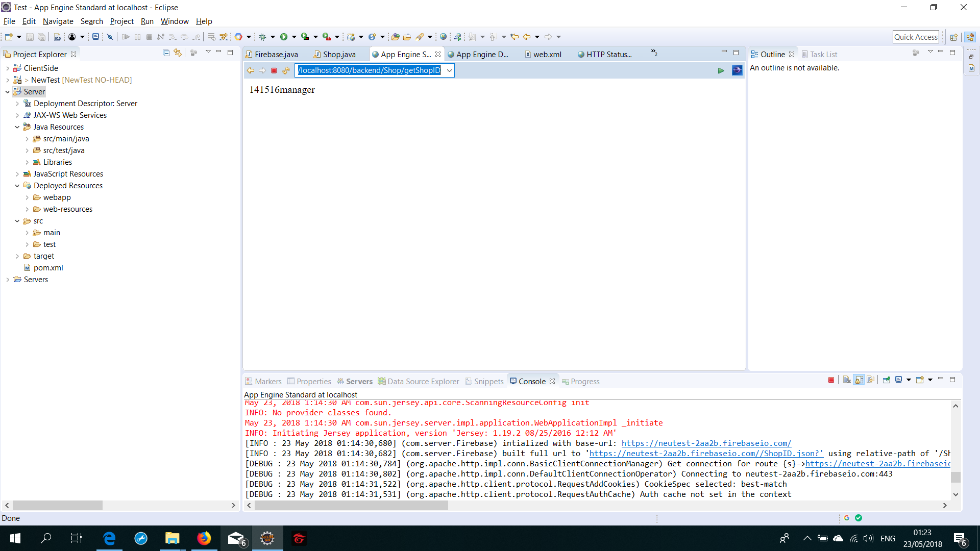This screenshot has height=551, width=980.
Task: Refresh the internal web browser page
Action: point(285,70)
